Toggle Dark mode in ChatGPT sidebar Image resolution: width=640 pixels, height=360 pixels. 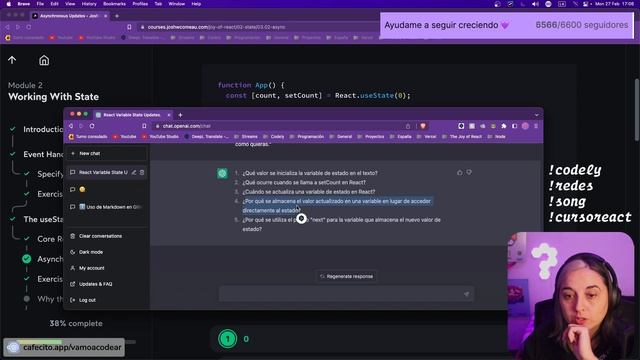[91, 252]
